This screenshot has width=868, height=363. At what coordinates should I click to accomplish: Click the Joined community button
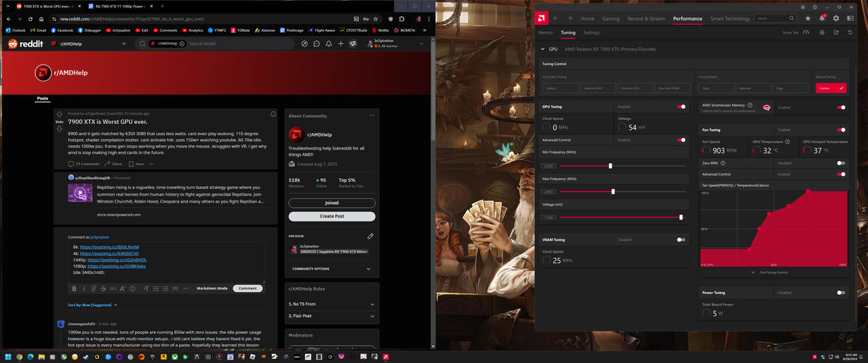332,203
